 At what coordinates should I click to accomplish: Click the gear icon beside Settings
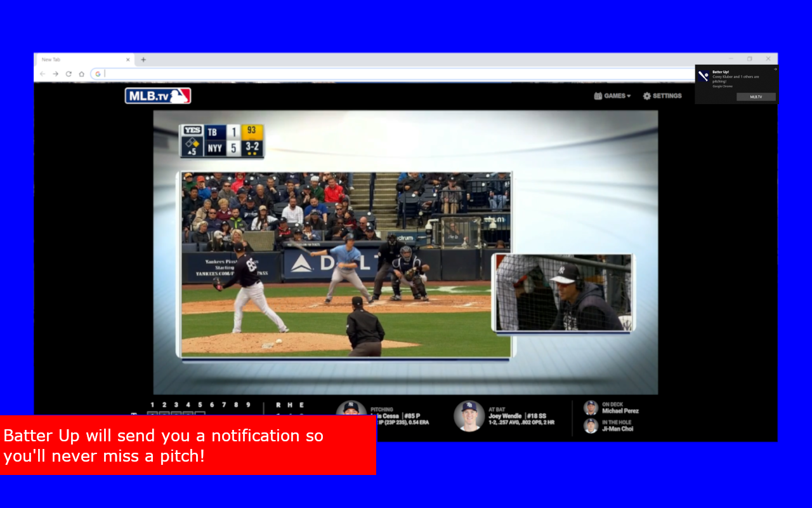pos(647,96)
